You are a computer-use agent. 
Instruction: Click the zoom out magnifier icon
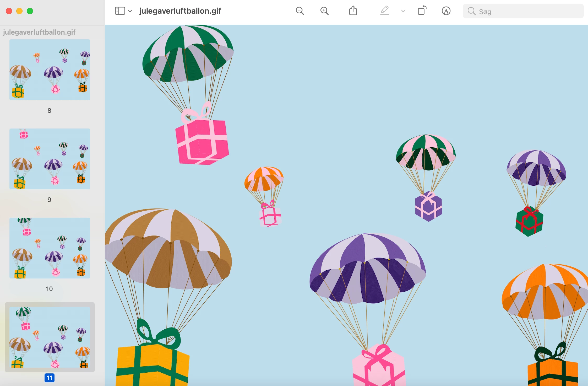pyautogui.click(x=300, y=11)
